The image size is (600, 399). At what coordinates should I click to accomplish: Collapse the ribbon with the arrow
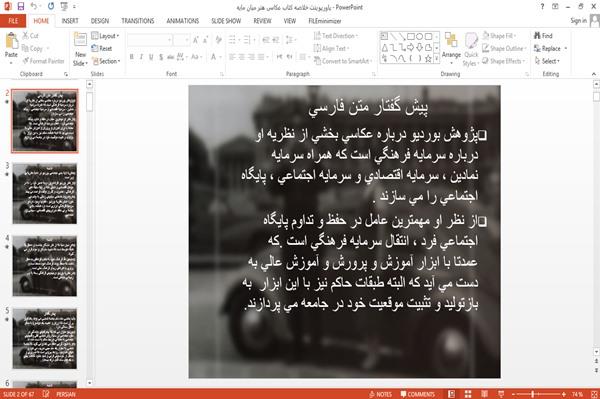(x=593, y=74)
